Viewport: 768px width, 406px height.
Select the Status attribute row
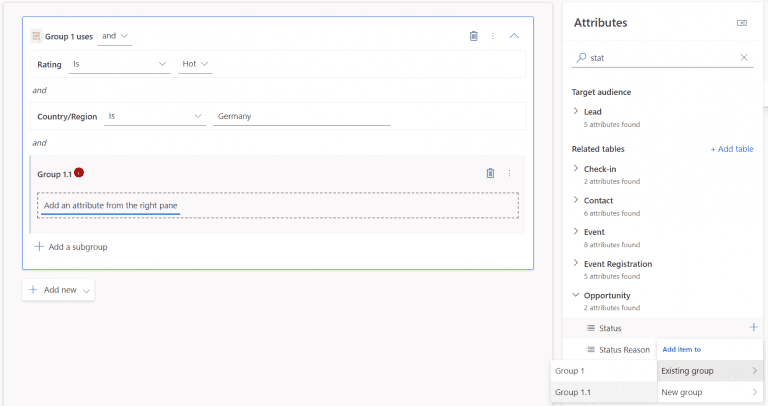(x=662, y=328)
